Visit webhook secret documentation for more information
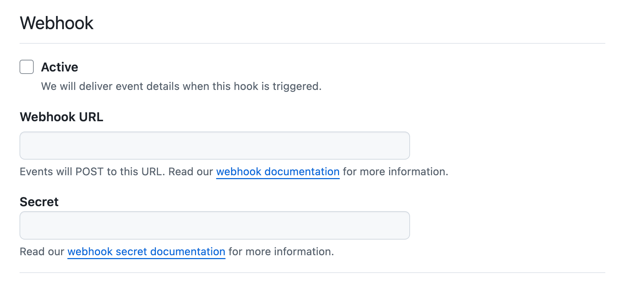The width and height of the screenshot is (644, 300). pyautogui.click(x=146, y=252)
